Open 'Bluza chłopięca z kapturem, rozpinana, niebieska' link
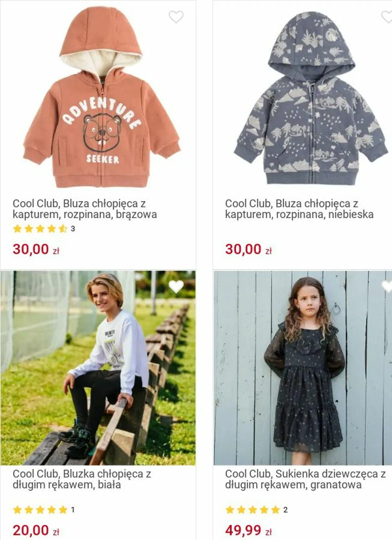 pos(299,209)
